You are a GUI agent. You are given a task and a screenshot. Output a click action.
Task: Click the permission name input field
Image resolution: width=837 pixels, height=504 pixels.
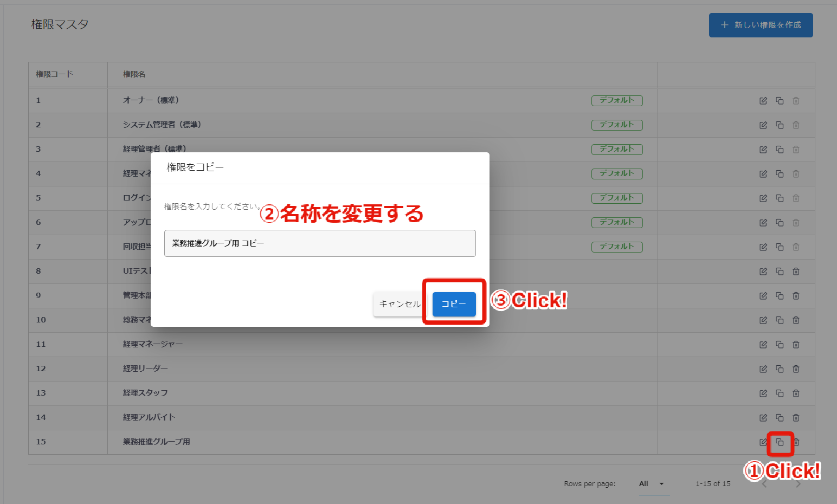320,243
